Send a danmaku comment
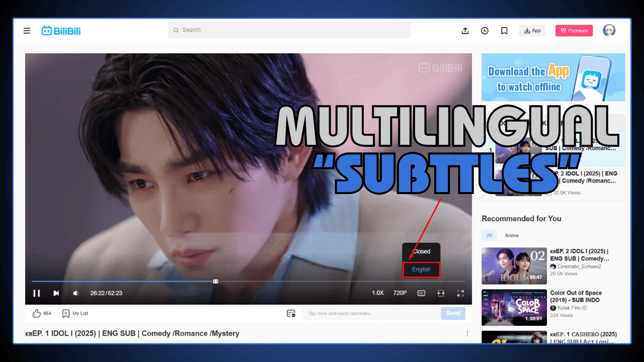 452,313
